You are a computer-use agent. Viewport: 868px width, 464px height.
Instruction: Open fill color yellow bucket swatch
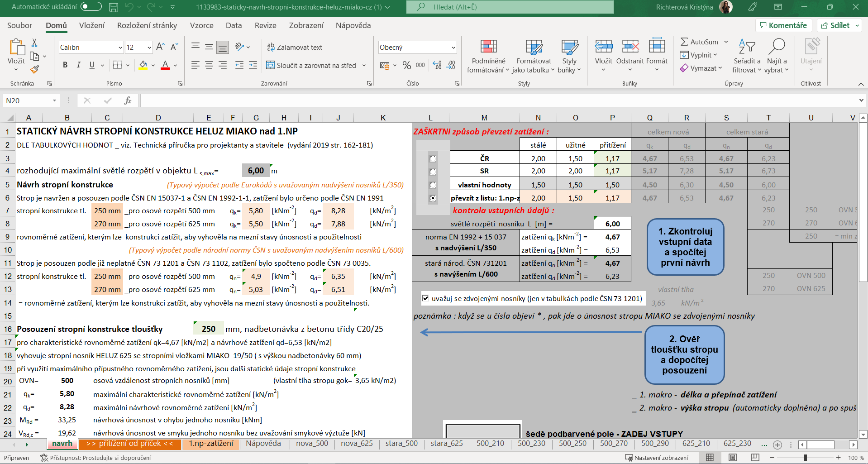point(143,65)
